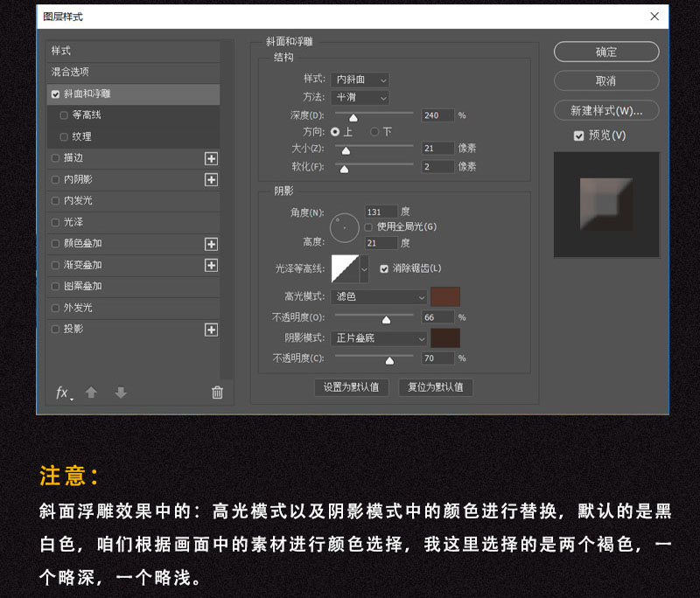
Task: Click the highlight opacity field 66
Action: click(x=438, y=317)
